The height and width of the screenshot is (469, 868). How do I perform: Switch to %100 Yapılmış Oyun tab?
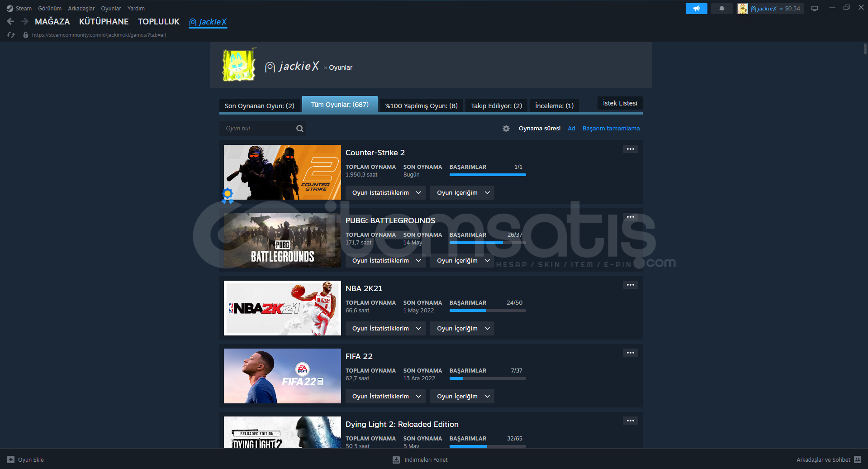point(422,106)
